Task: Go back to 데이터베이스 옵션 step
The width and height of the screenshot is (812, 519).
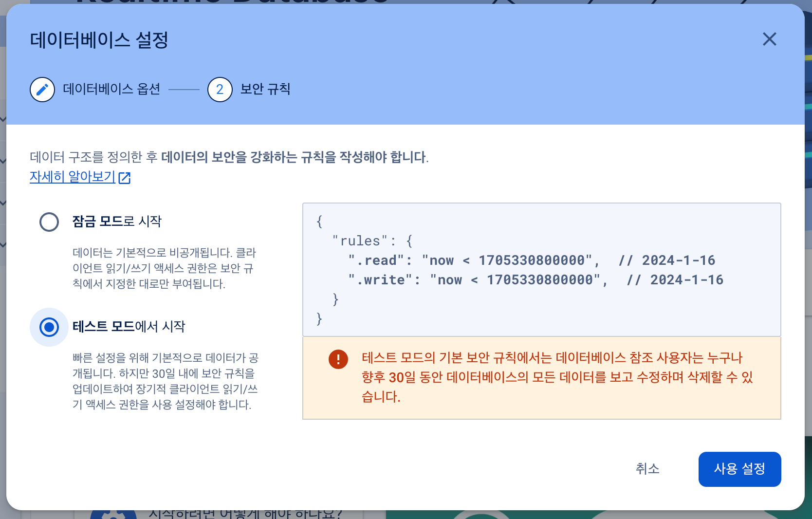Action: click(111, 89)
